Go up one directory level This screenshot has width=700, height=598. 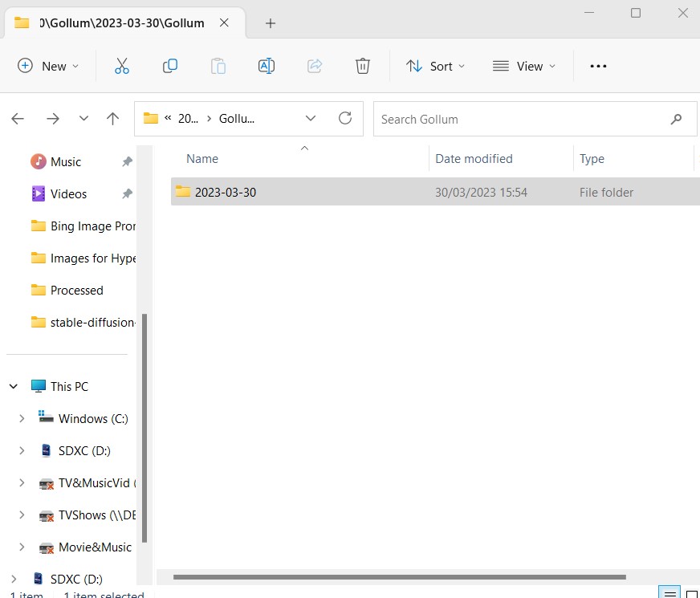(112, 119)
